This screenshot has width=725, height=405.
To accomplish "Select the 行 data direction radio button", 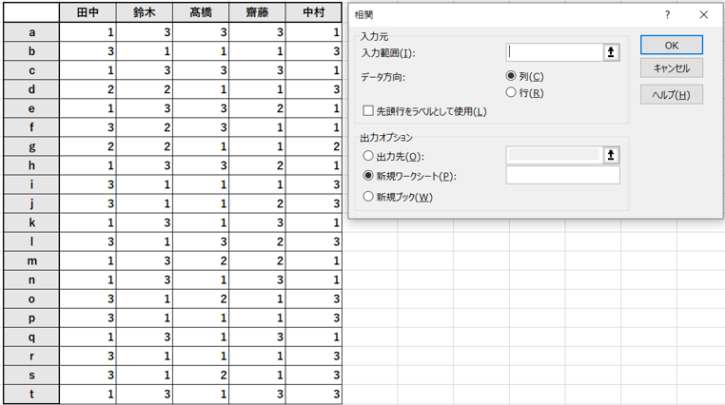I will 512,93.
